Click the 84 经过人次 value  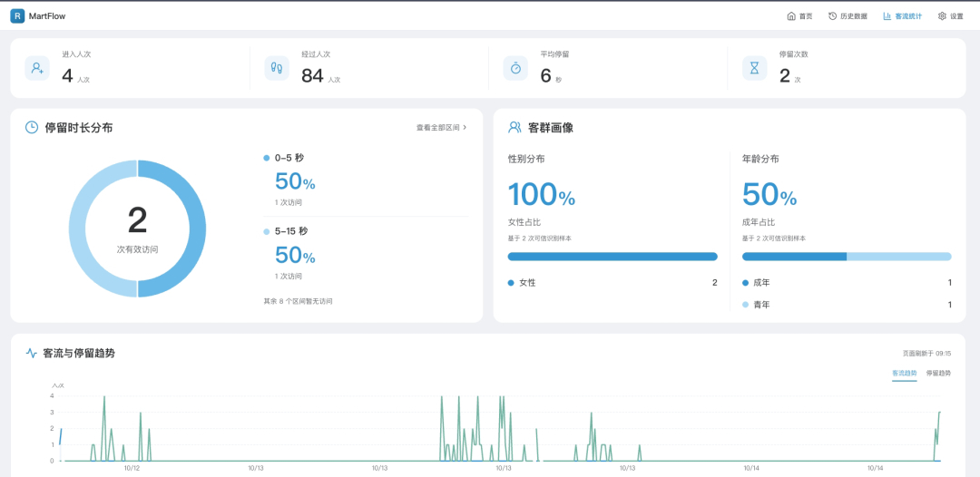pos(312,75)
